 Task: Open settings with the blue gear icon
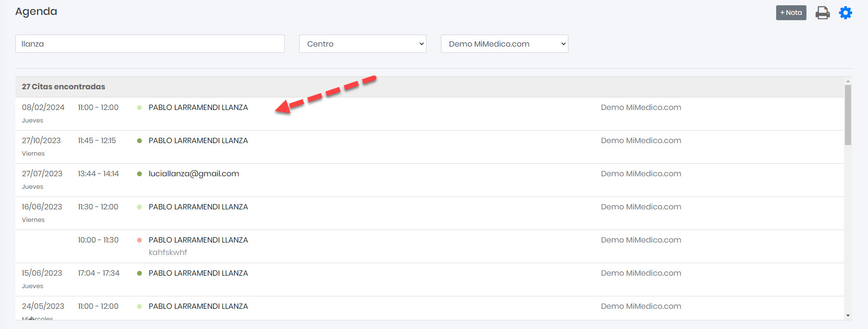845,13
